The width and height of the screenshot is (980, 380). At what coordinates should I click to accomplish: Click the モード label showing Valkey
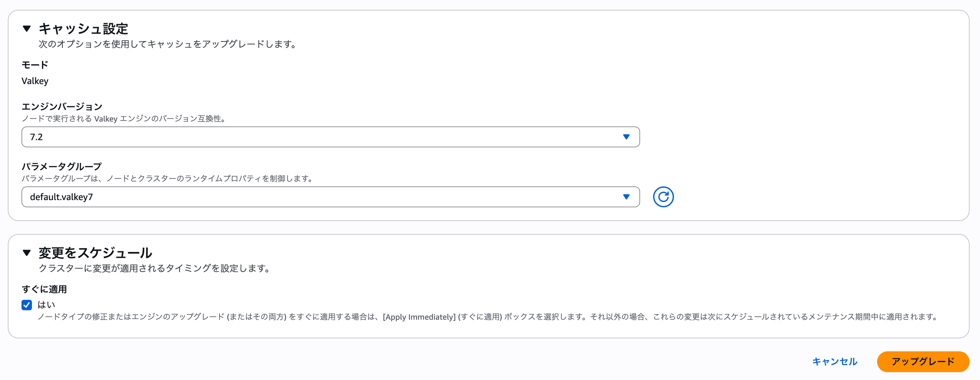click(35, 64)
